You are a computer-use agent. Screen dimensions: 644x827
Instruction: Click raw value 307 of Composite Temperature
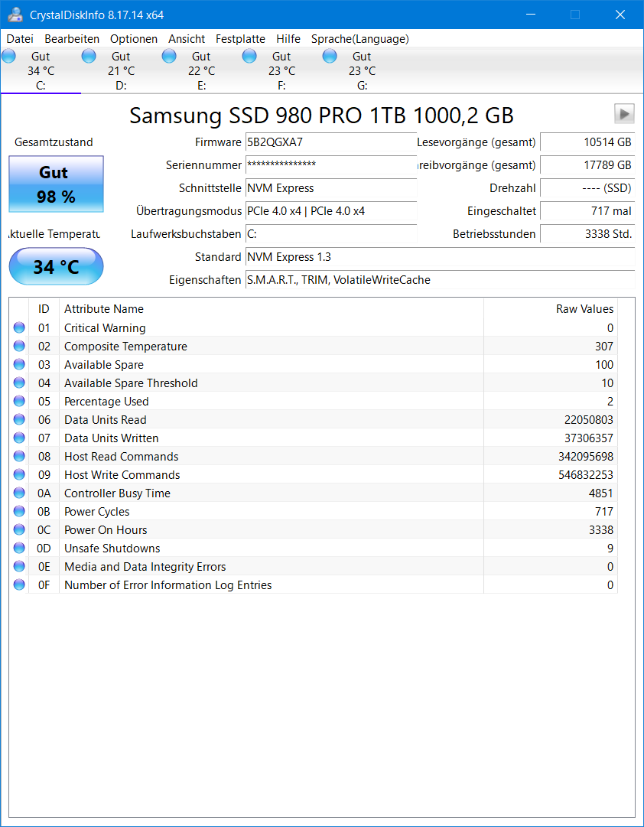coord(604,346)
